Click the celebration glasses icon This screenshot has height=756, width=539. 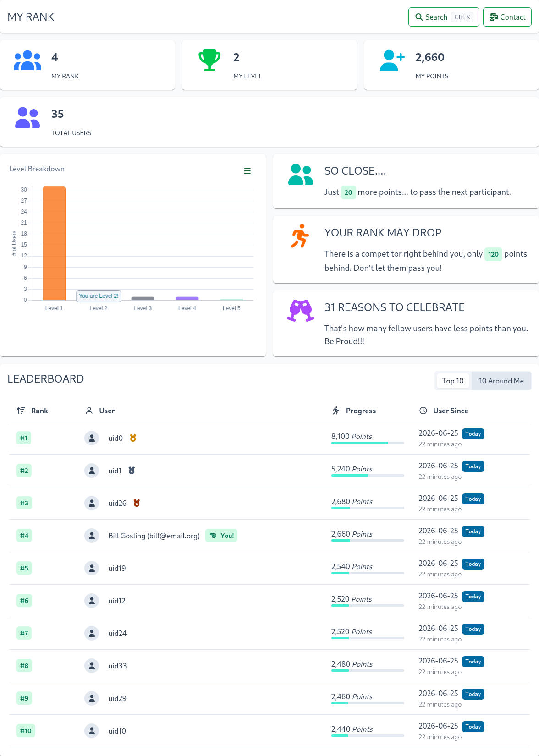(301, 311)
